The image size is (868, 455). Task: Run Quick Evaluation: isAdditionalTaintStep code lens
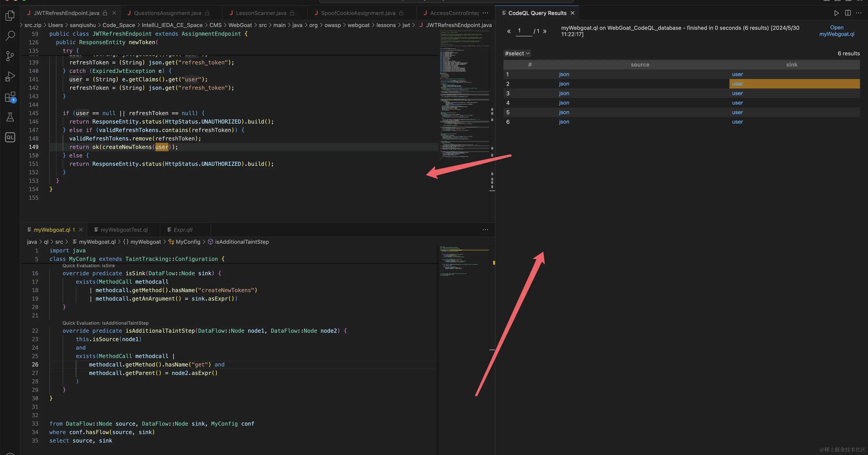[105, 323]
